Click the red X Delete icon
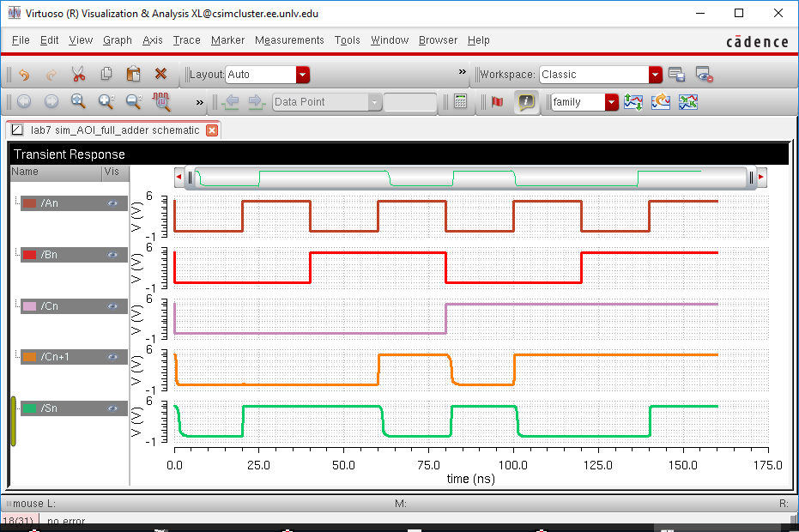Image resolution: width=799 pixels, height=532 pixels. pos(160,75)
